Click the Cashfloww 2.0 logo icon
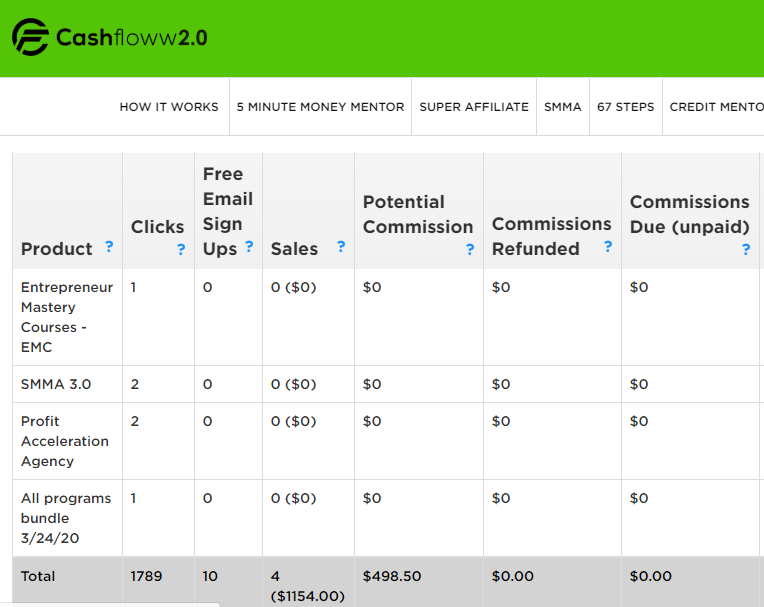This screenshot has width=764, height=607. pyautogui.click(x=30, y=37)
